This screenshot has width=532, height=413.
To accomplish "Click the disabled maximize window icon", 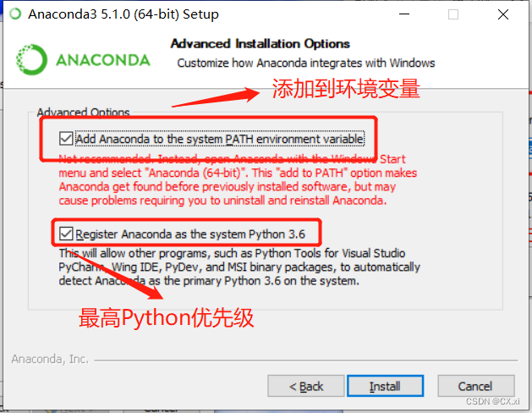I will point(453,14).
